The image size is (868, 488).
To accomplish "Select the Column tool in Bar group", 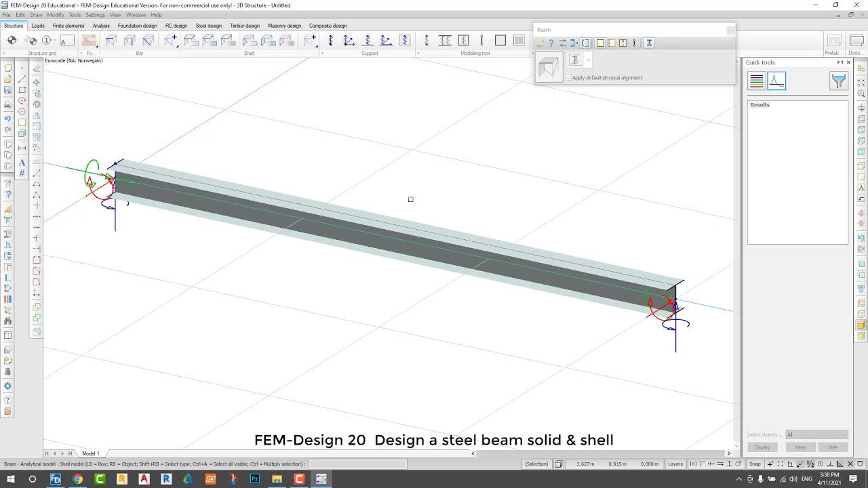I will 129,41.
